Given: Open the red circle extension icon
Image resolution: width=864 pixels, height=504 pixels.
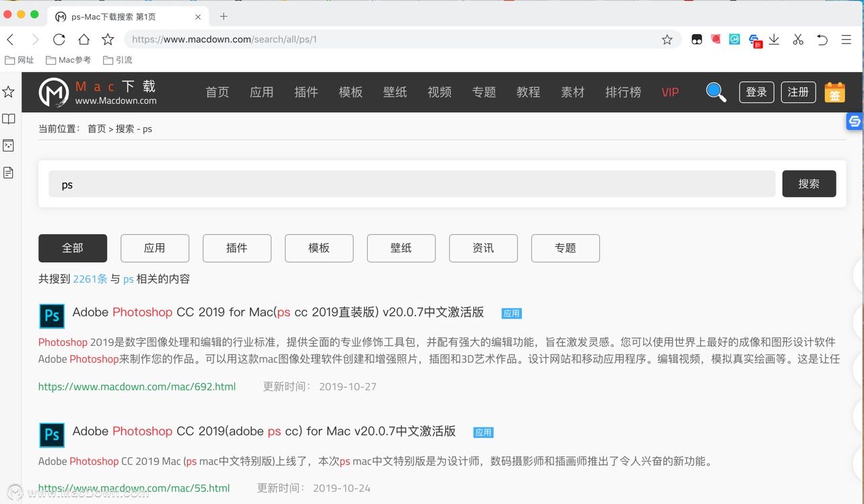Looking at the screenshot, I should 716,40.
